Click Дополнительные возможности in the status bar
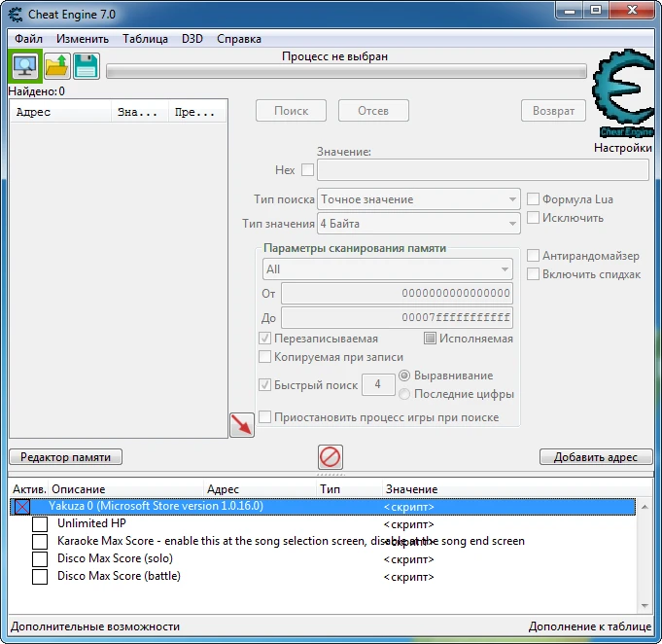662x644 pixels. click(x=95, y=626)
